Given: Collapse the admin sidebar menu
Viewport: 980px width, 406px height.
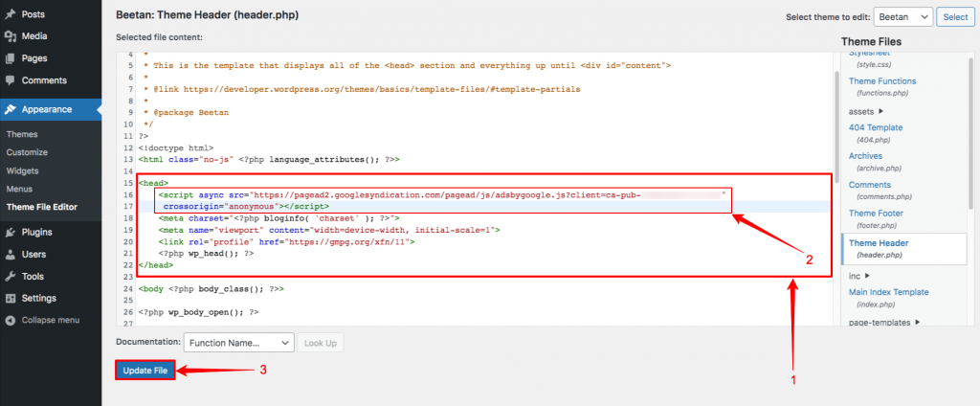Looking at the screenshot, I should 51,320.
